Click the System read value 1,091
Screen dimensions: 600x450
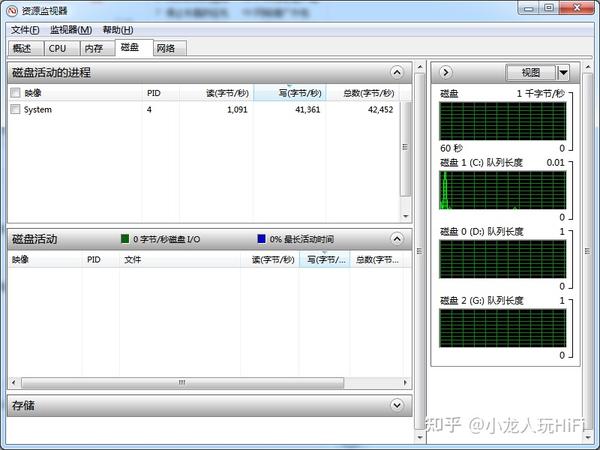coord(237,109)
